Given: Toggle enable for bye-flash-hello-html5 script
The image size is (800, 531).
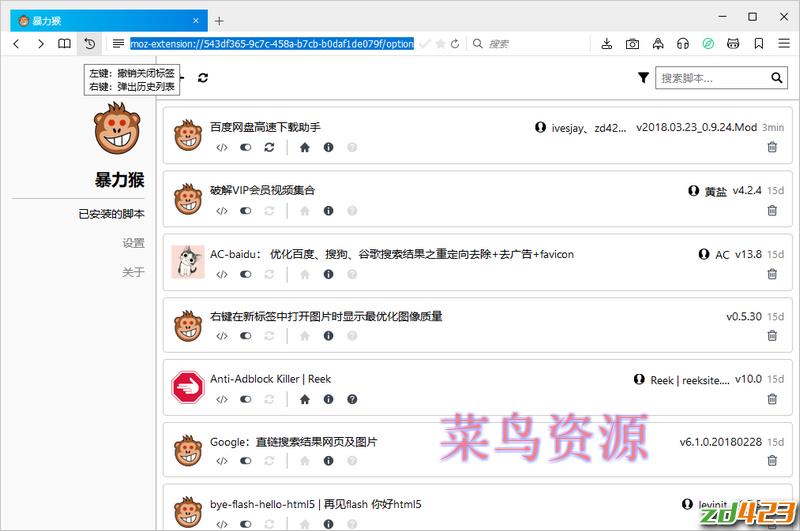Looking at the screenshot, I should tap(246, 524).
